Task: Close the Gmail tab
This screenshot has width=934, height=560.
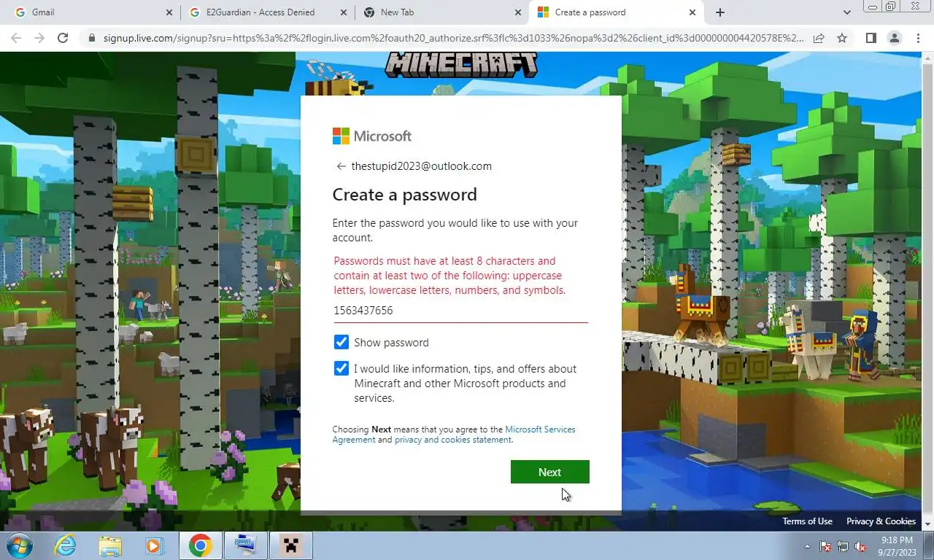Action: click(169, 12)
